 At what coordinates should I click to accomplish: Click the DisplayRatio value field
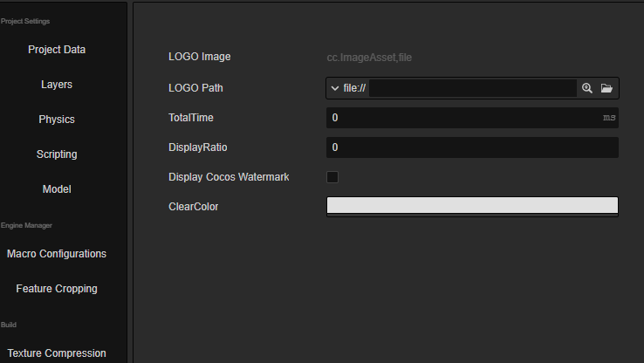(472, 147)
